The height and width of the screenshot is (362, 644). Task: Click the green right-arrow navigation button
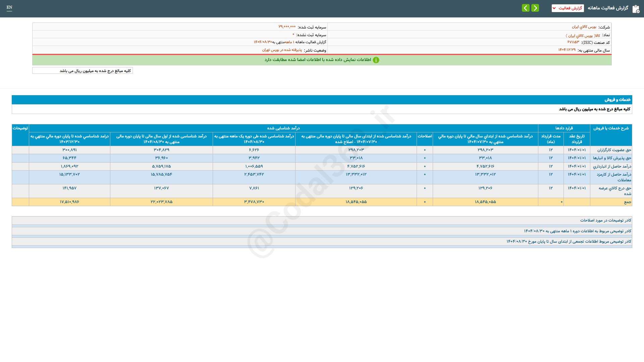pos(535,8)
